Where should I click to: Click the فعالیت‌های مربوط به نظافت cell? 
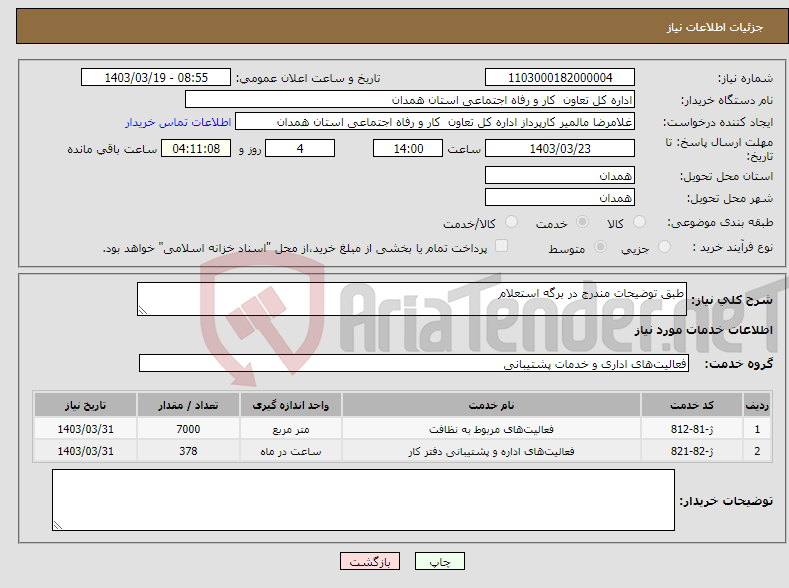(x=491, y=429)
